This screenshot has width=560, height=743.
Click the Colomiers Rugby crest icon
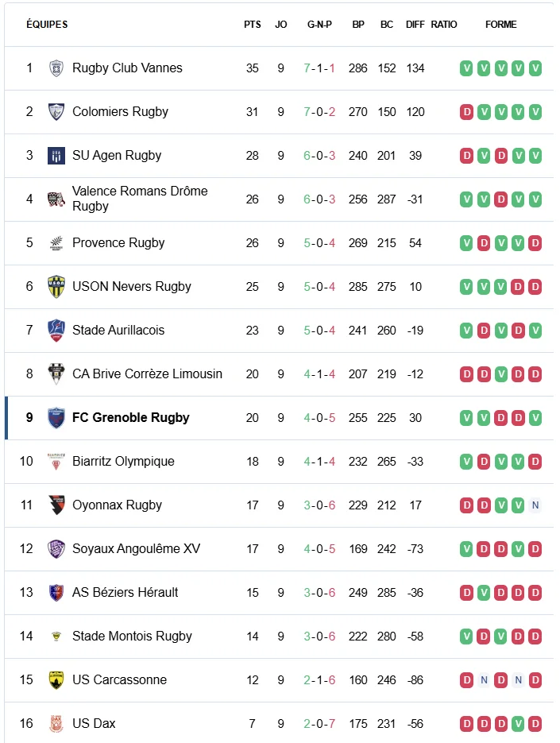pos(56,112)
